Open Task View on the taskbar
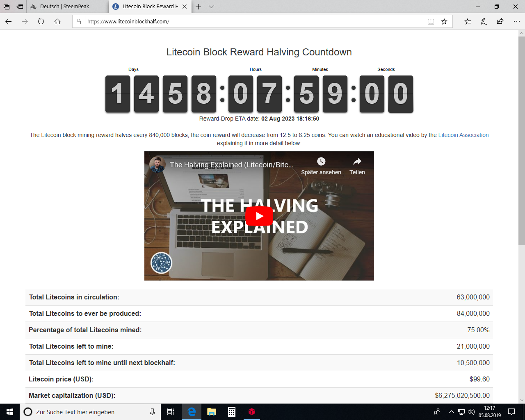This screenshot has width=525, height=420. 171,412
